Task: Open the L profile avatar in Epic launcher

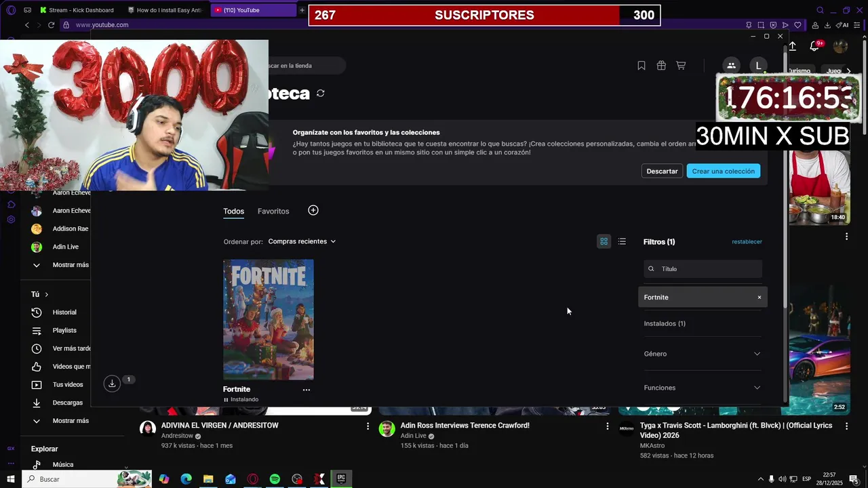Action: pyautogui.click(x=758, y=66)
